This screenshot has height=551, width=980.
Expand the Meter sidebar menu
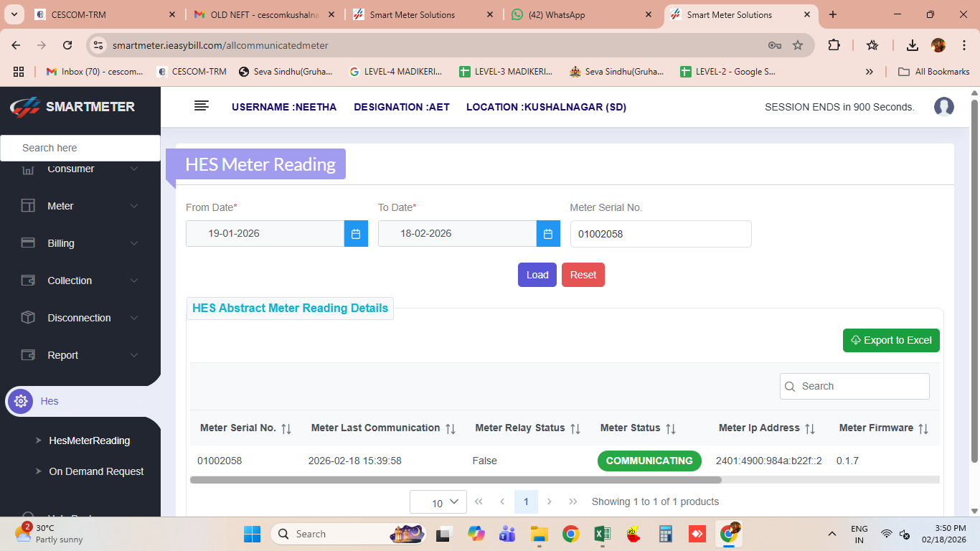pyautogui.click(x=80, y=206)
